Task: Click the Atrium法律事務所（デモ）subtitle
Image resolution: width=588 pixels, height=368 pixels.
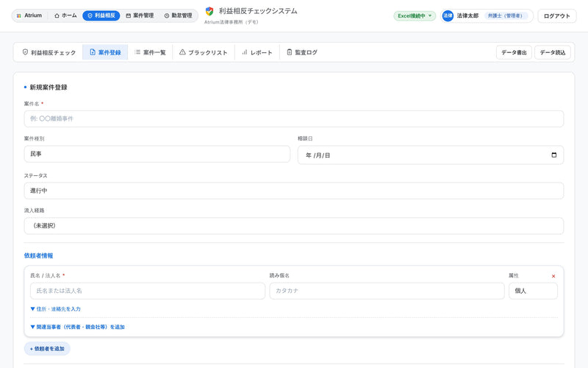Action: click(x=231, y=22)
